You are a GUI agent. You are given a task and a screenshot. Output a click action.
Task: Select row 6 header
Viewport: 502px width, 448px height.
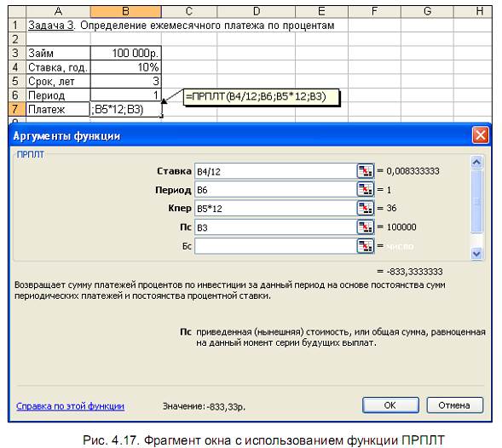[17, 95]
